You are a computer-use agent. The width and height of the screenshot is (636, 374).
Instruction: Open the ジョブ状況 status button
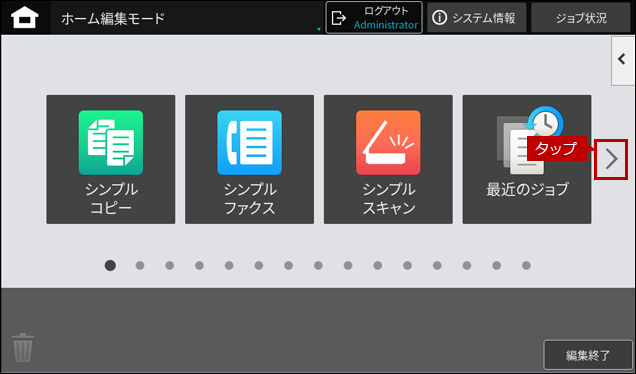pos(581,18)
